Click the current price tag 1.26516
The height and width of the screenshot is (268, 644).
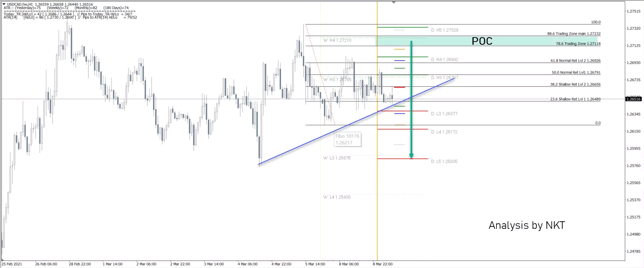633,99
